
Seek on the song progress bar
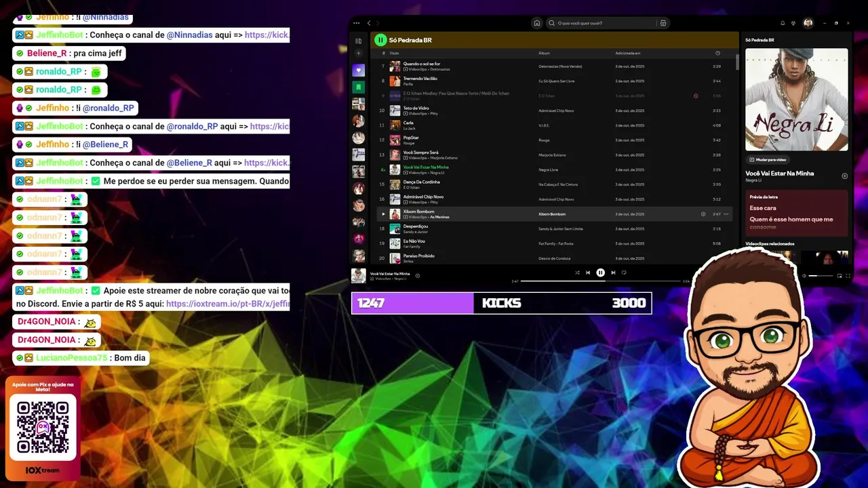(x=600, y=281)
